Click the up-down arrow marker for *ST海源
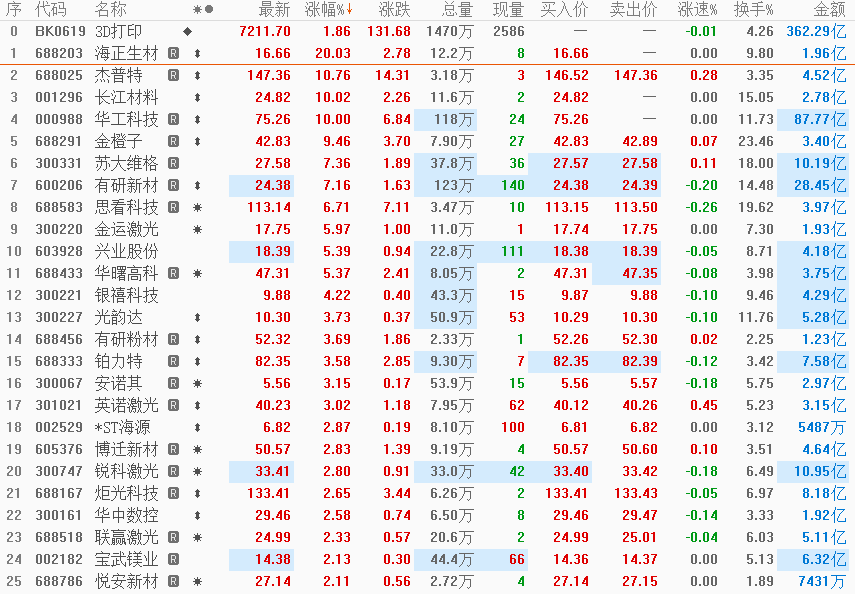855x594 pixels. click(197, 428)
